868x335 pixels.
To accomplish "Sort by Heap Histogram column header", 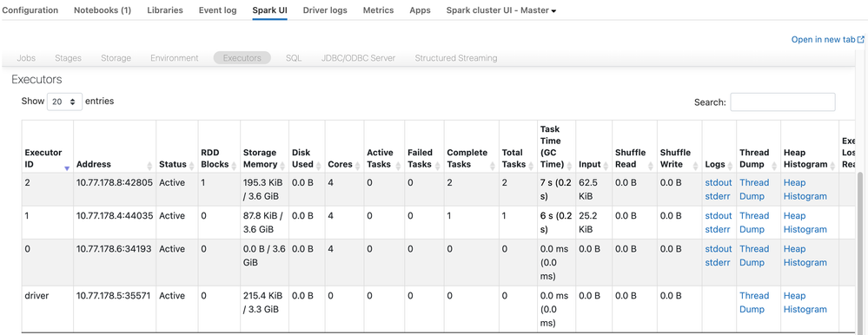I will 809,147.
